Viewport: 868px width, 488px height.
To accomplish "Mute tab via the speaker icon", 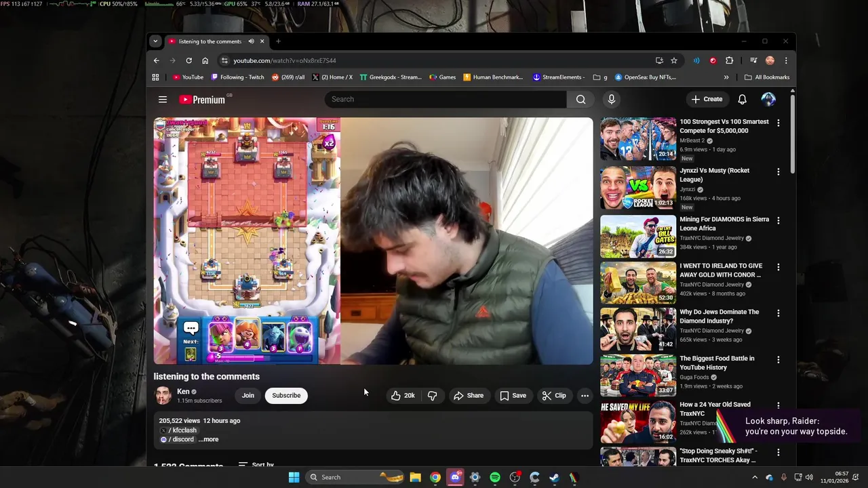I will [251, 41].
